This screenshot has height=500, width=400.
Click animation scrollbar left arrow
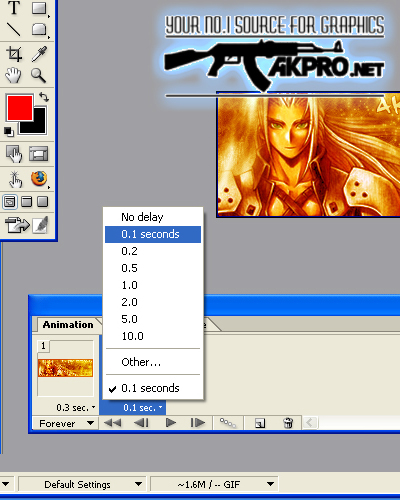310,423
